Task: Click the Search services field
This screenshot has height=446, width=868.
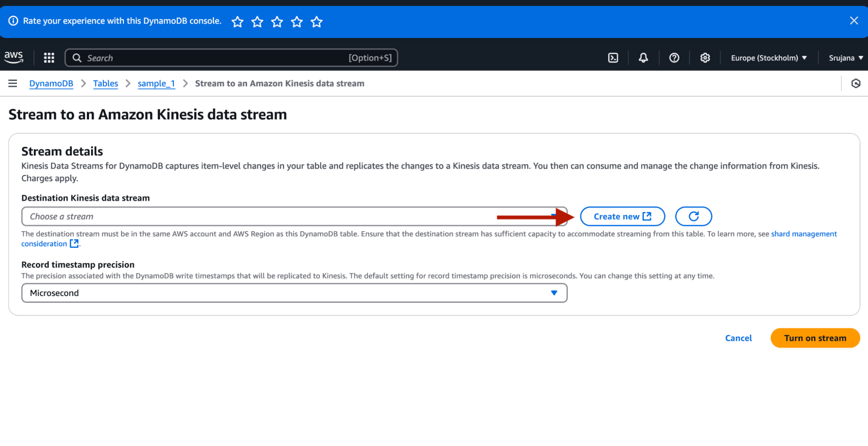Action: point(231,58)
